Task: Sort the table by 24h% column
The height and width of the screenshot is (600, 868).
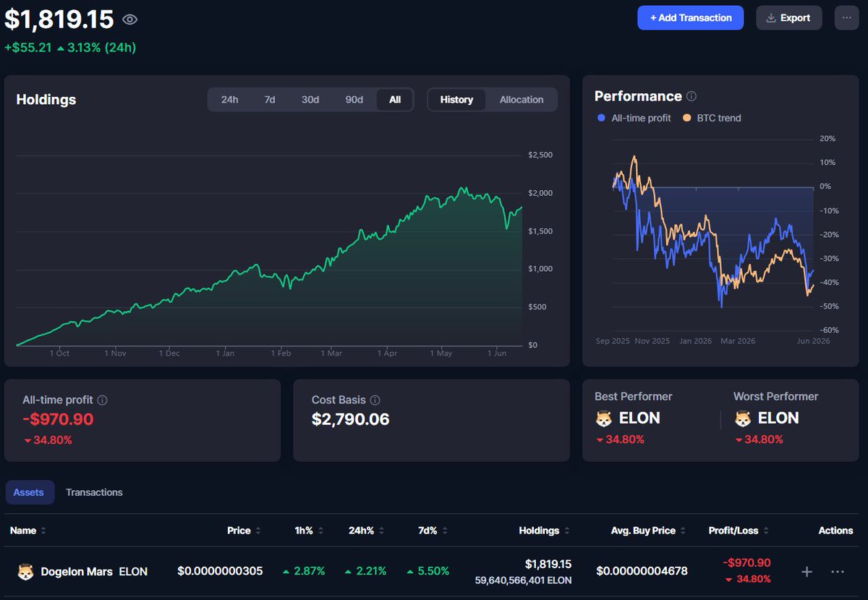Action: click(x=366, y=531)
